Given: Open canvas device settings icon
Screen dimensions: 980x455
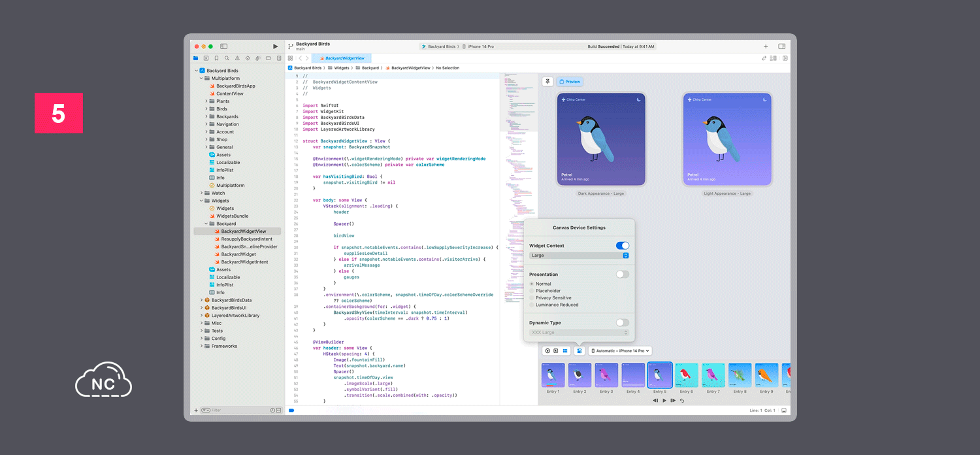Looking at the screenshot, I should pyautogui.click(x=580, y=351).
